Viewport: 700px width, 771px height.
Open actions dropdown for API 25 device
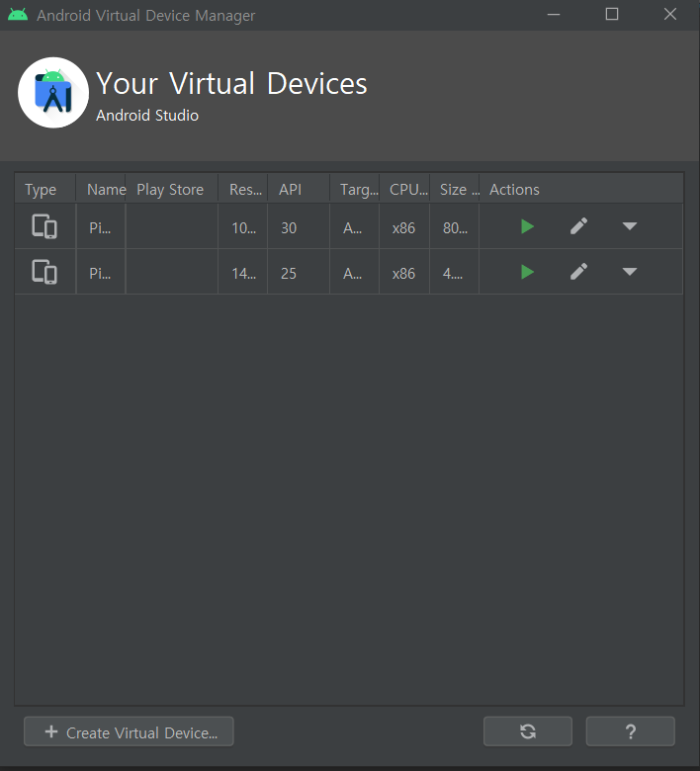(x=630, y=272)
